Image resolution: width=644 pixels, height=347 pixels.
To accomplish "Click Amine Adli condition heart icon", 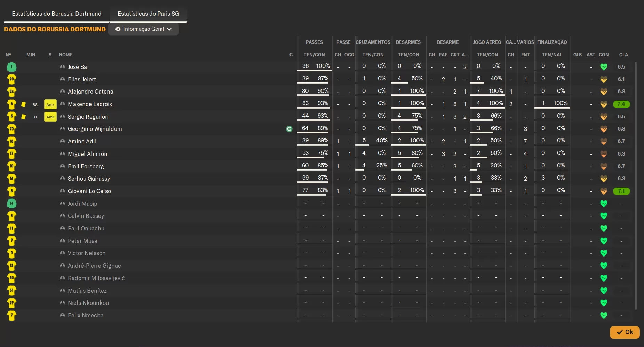I will coord(604,141).
